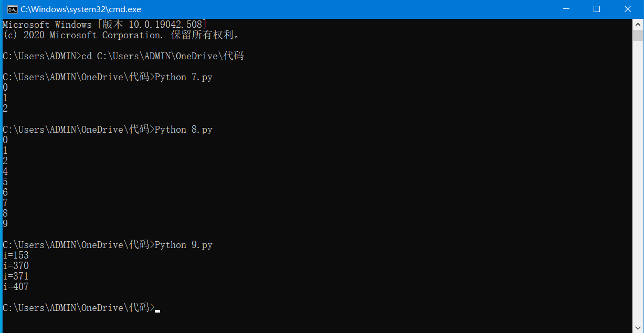644x333 pixels.
Task: Maximize the command prompt window
Action: (x=597, y=9)
